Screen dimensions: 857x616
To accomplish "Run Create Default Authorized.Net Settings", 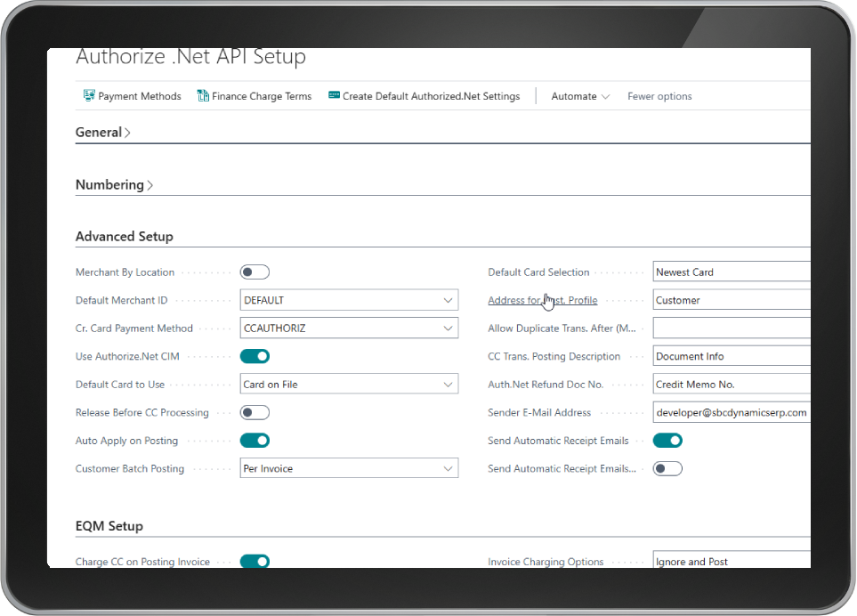I will click(424, 96).
